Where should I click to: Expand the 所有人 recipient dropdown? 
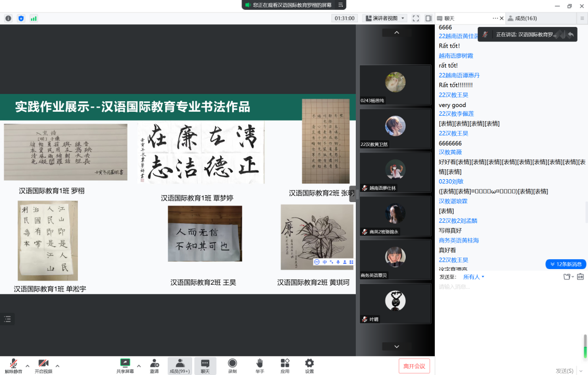(x=474, y=277)
